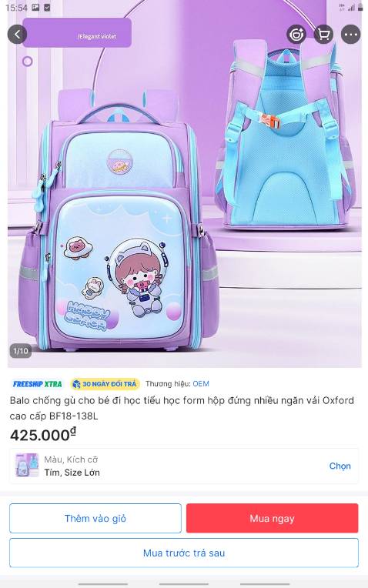Choose variant with Chọn
The width and height of the screenshot is (368, 588).
[x=340, y=466]
